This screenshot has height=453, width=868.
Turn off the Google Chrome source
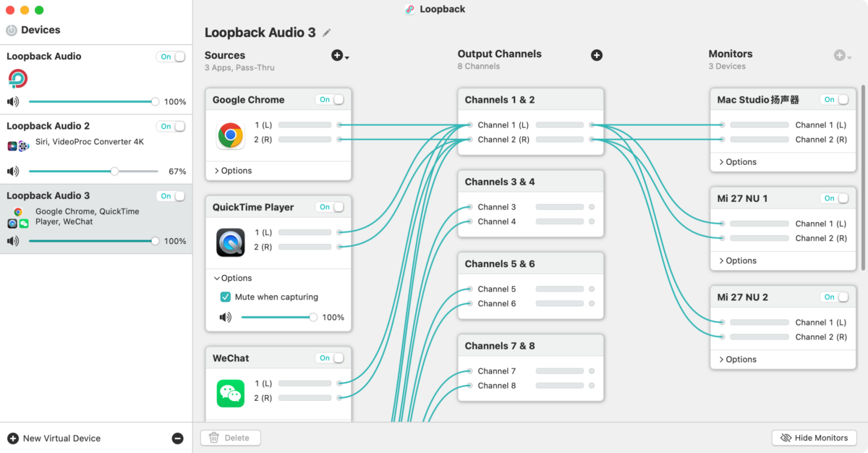pos(330,100)
